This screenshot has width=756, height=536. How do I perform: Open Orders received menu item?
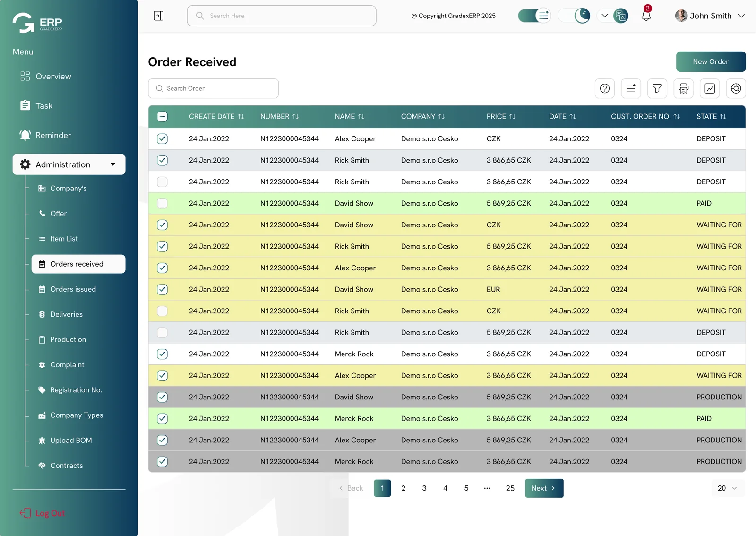click(78, 264)
